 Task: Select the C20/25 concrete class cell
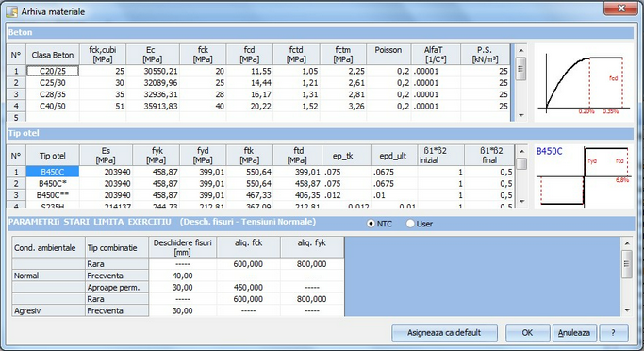tap(53, 71)
